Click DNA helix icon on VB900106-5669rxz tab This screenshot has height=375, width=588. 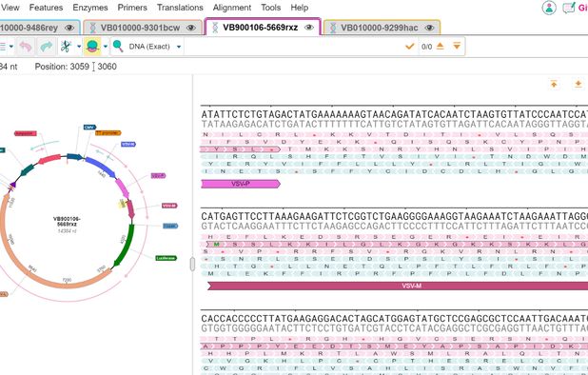(215, 28)
